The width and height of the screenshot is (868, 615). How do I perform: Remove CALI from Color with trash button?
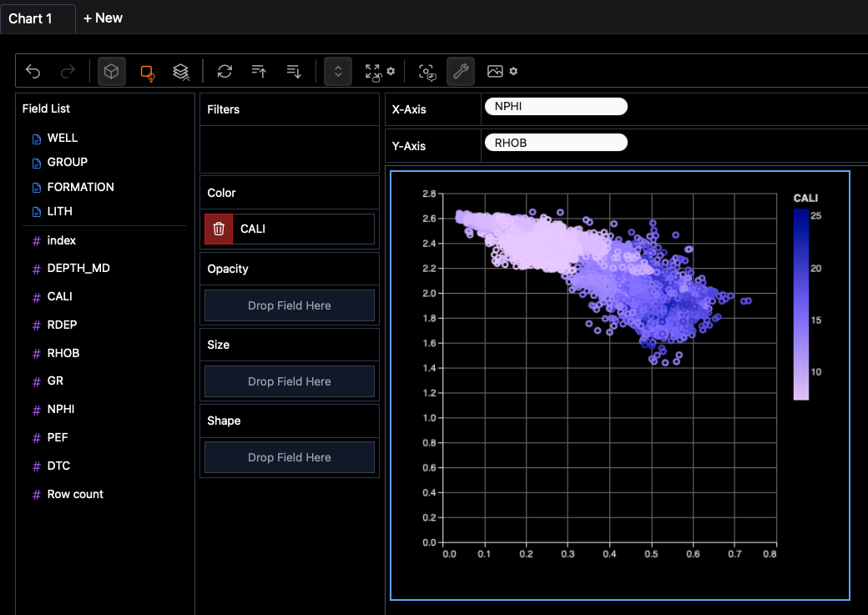point(219,229)
